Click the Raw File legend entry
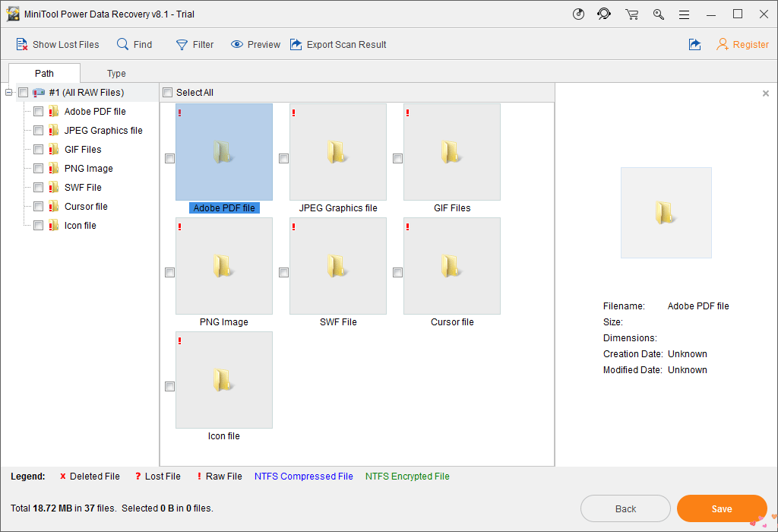Viewport: 778px width, 532px height. click(220, 476)
